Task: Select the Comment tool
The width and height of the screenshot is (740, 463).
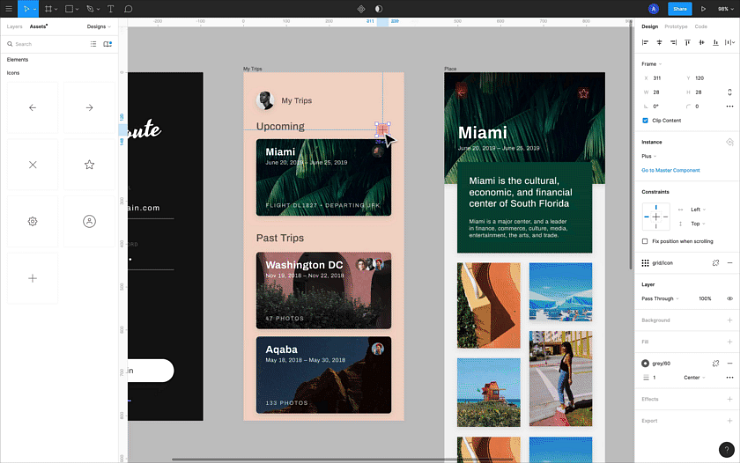Action: (x=129, y=9)
